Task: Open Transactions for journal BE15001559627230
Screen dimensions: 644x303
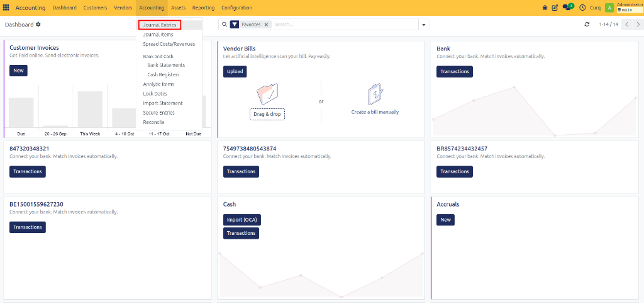Action: tap(28, 227)
